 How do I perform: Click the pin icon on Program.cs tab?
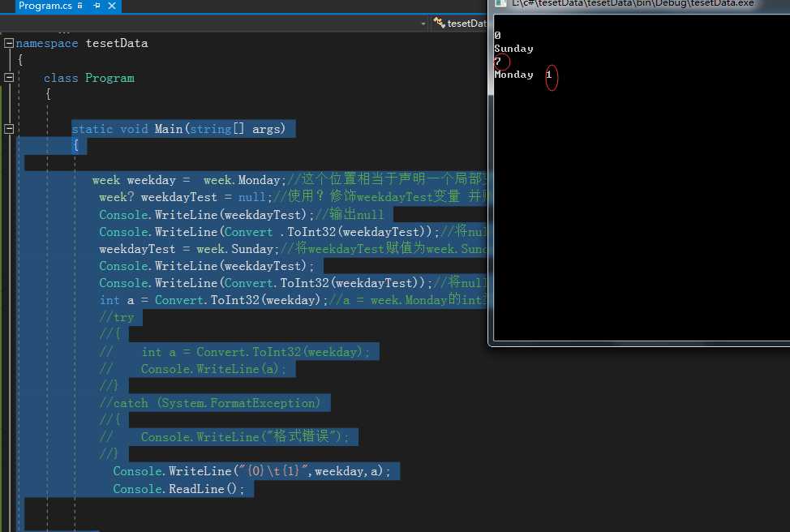[97, 6]
